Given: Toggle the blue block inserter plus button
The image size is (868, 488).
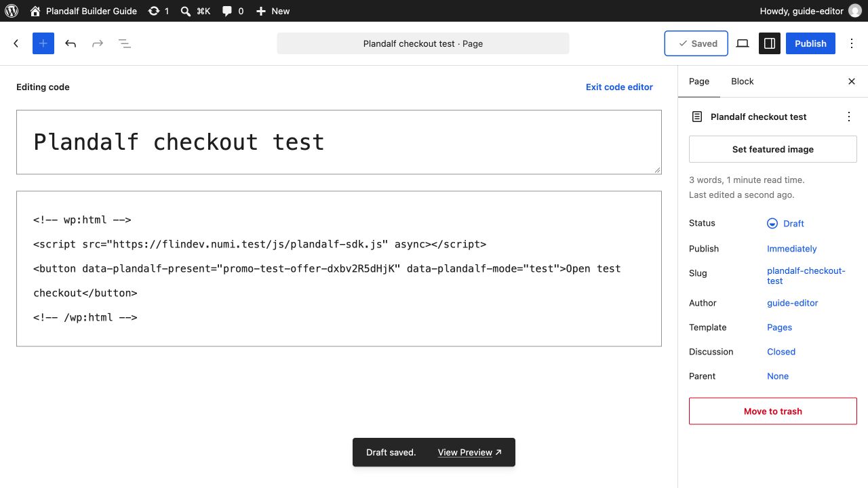Looking at the screenshot, I should [43, 43].
